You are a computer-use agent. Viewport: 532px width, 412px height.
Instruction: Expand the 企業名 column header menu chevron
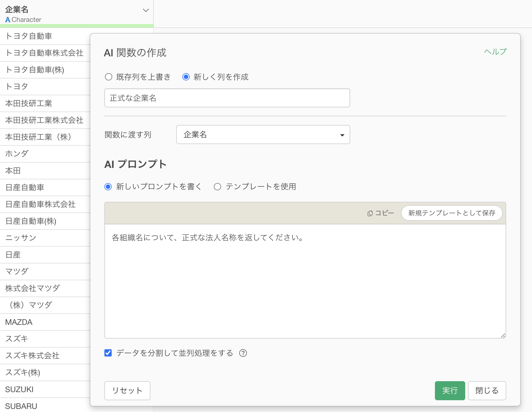pyautogui.click(x=146, y=10)
